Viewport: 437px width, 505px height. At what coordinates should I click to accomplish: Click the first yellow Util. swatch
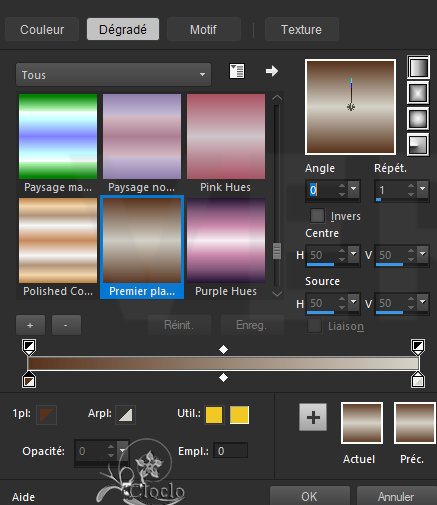click(x=214, y=415)
